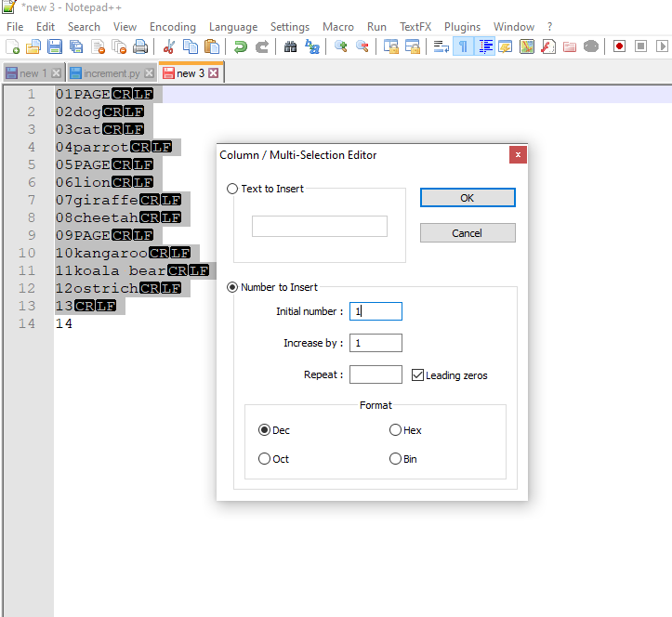The height and width of the screenshot is (617, 672).
Task: Click the Playback macro icon
Action: click(x=662, y=46)
